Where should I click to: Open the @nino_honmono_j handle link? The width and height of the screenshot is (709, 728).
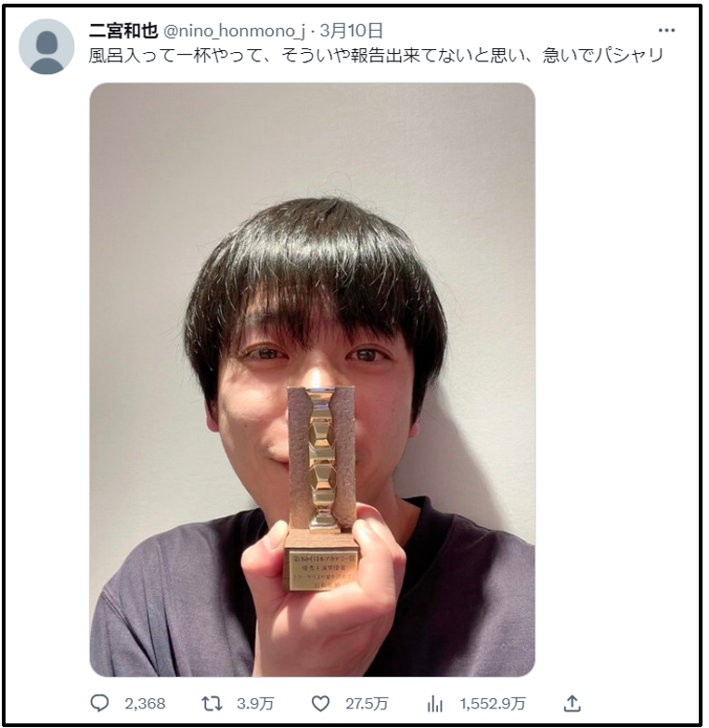pyautogui.click(x=234, y=32)
